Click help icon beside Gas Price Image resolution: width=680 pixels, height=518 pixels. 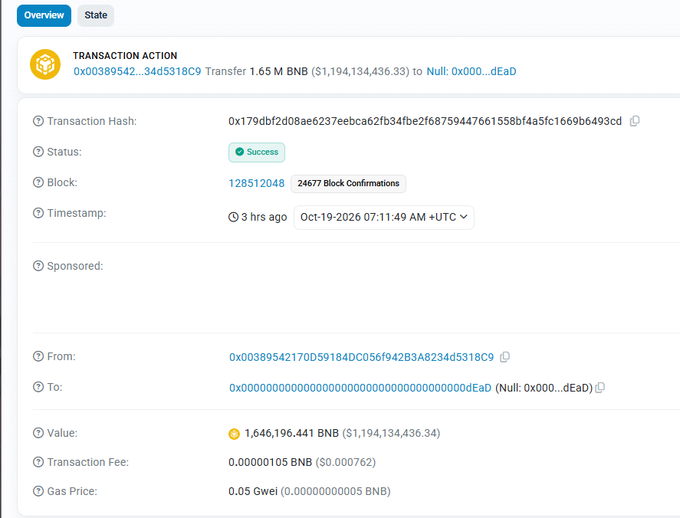click(38, 491)
